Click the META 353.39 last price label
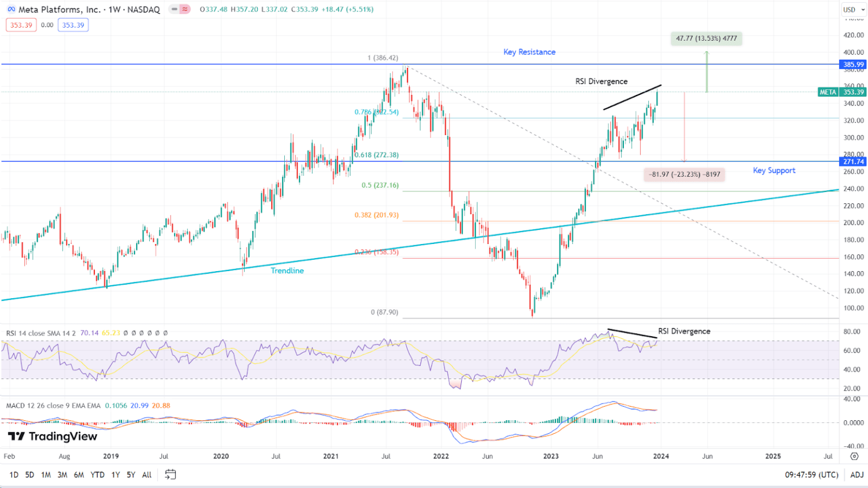 [842, 92]
